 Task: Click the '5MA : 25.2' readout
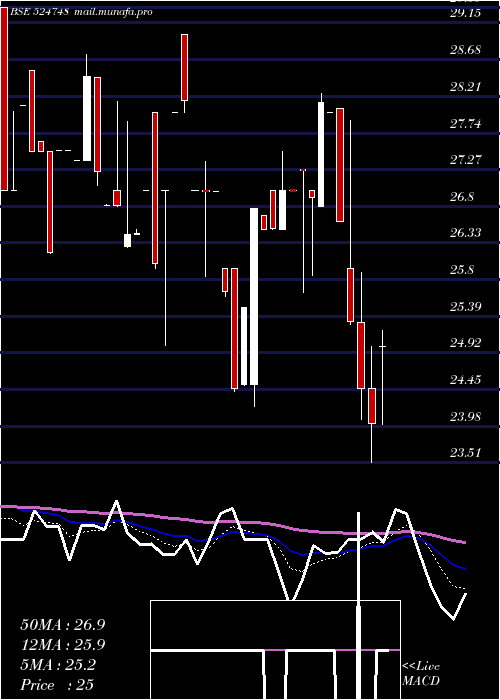[58, 665]
